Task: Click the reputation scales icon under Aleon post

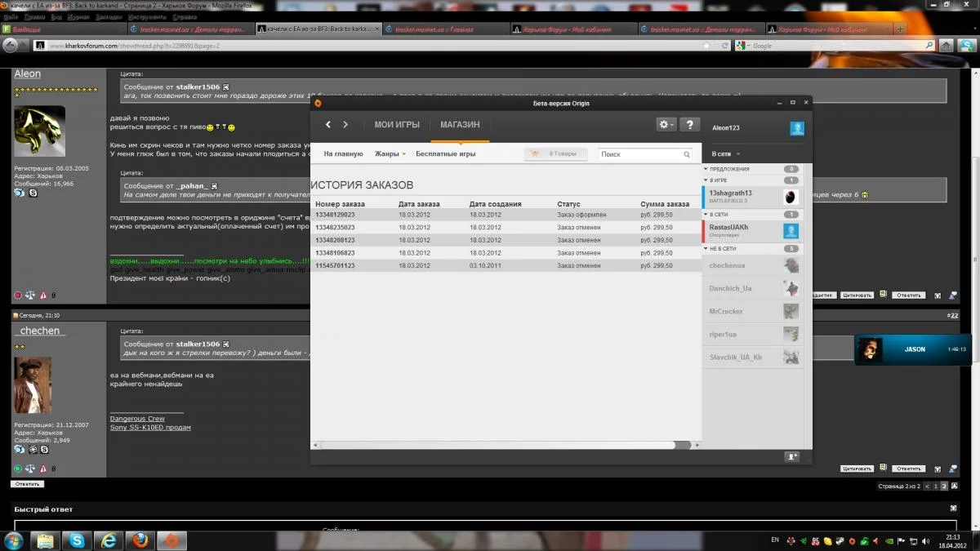Action: pos(30,295)
